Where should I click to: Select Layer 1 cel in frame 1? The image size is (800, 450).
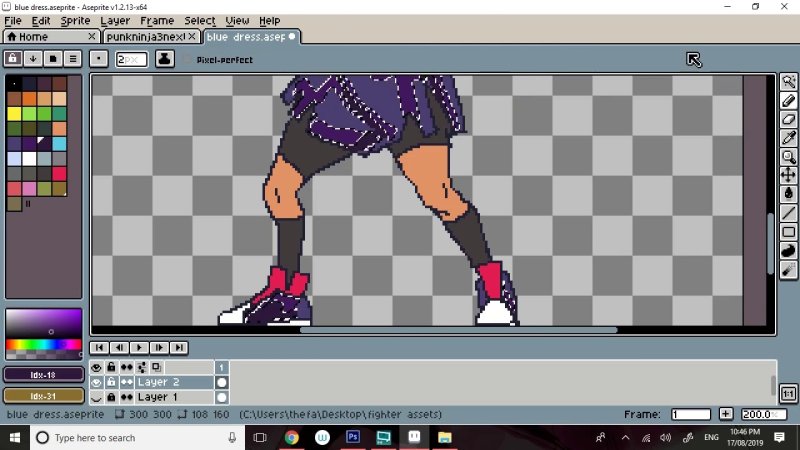222,397
